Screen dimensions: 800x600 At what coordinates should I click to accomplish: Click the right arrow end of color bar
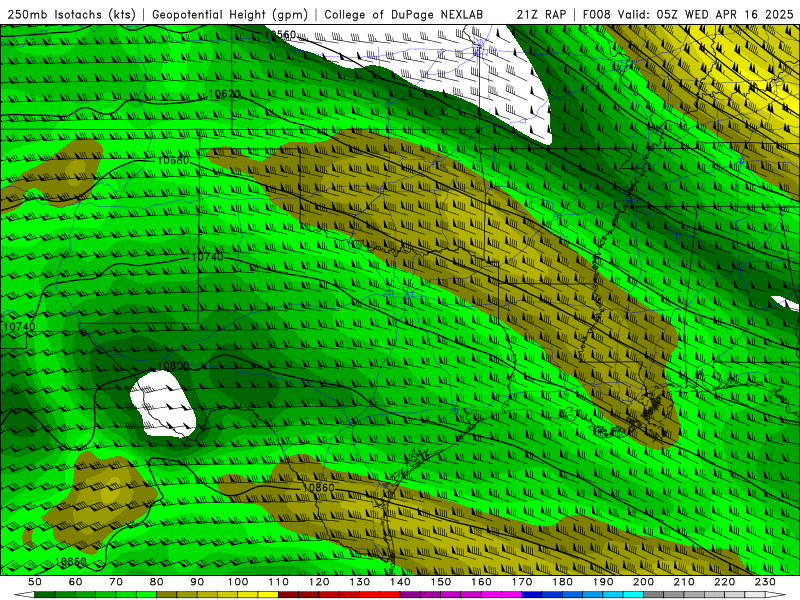coord(775,595)
